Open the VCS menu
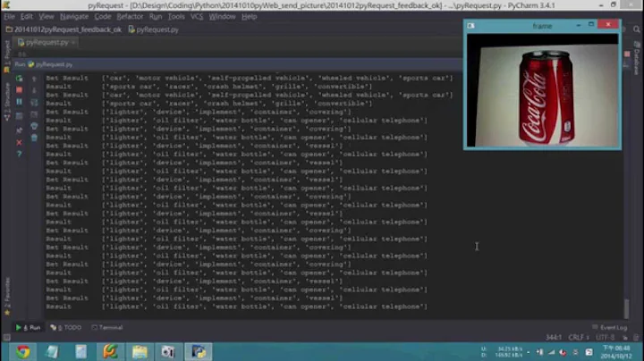This screenshot has width=644, height=361. pyautogui.click(x=197, y=16)
